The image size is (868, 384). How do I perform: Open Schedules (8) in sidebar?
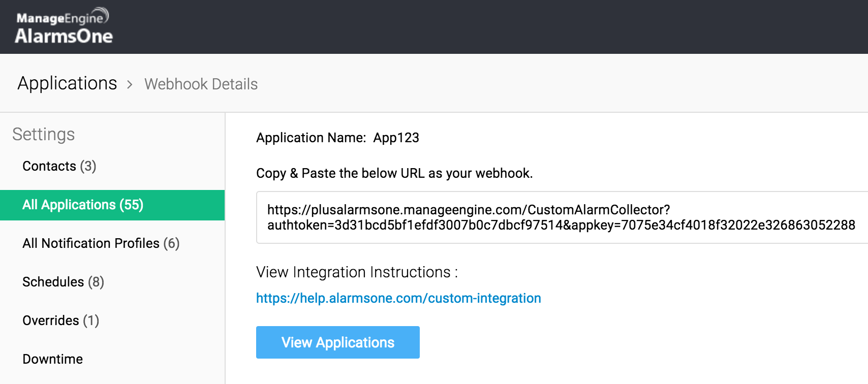tap(63, 282)
